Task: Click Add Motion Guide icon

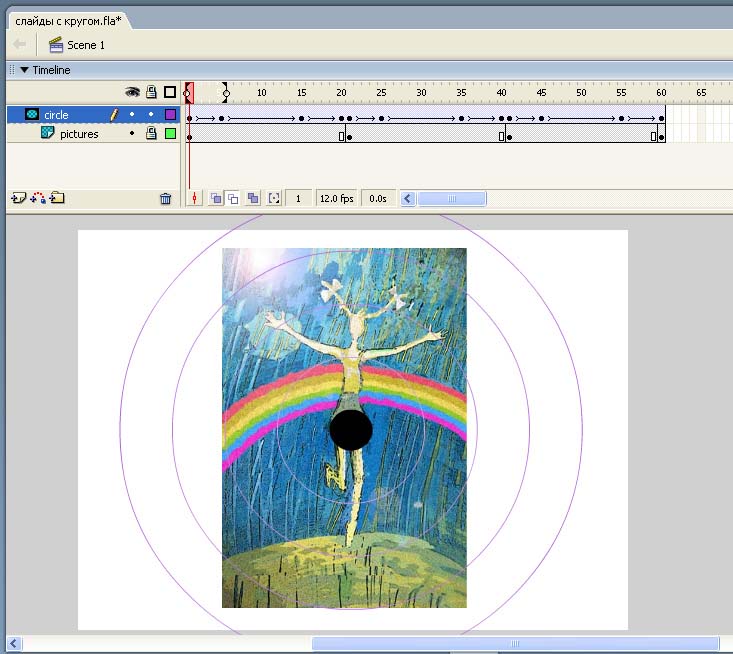Action: pos(38,198)
